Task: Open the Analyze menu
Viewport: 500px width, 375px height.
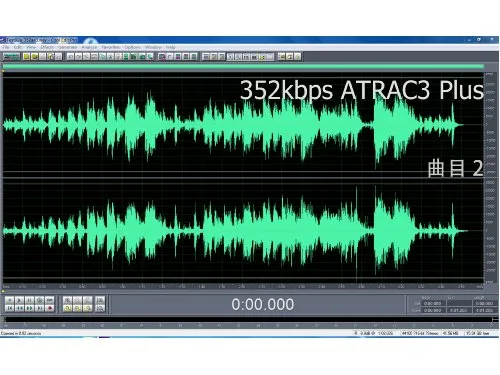Action: pyautogui.click(x=89, y=47)
